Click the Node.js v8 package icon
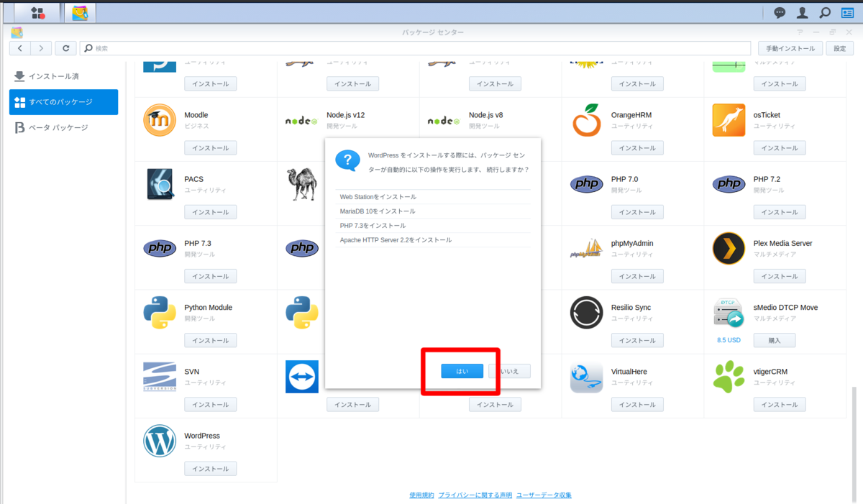 pyautogui.click(x=444, y=121)
